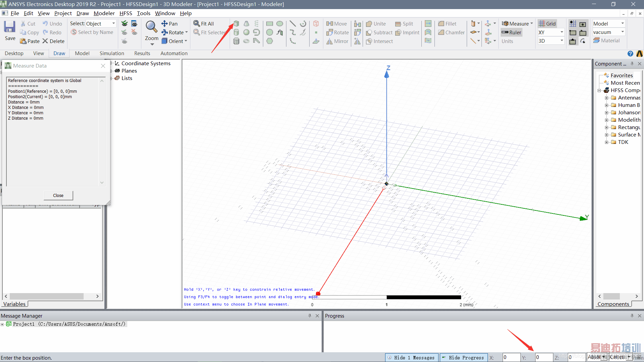
Task: Open the vacuum material dropdown
Action: 622,32
